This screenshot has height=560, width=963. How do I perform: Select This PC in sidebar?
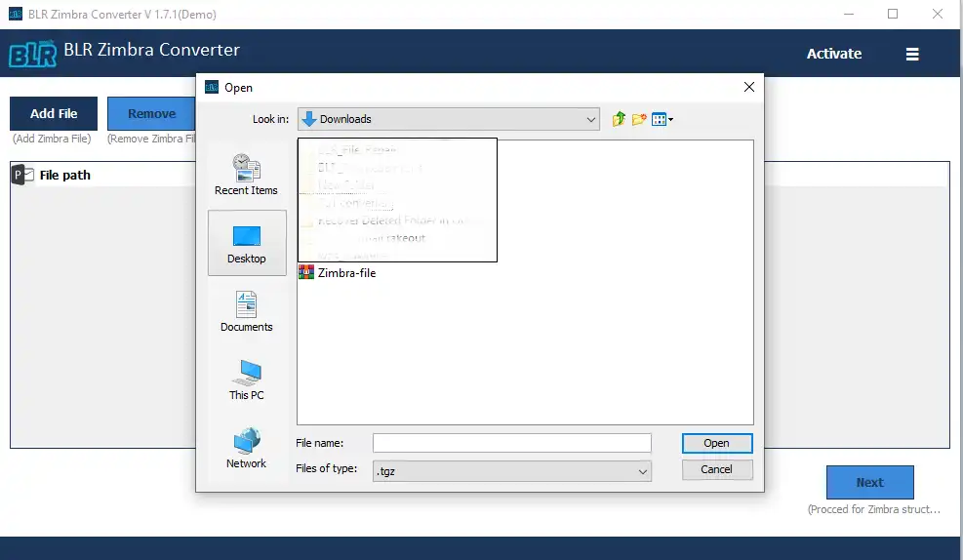pos(246,380)
